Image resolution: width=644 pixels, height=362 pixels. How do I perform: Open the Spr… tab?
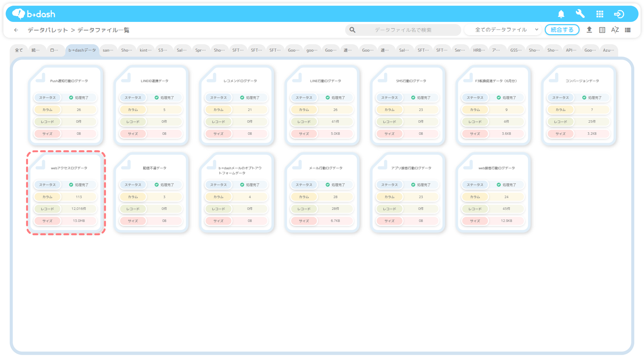pyautogui.click(x=200, y=50)
